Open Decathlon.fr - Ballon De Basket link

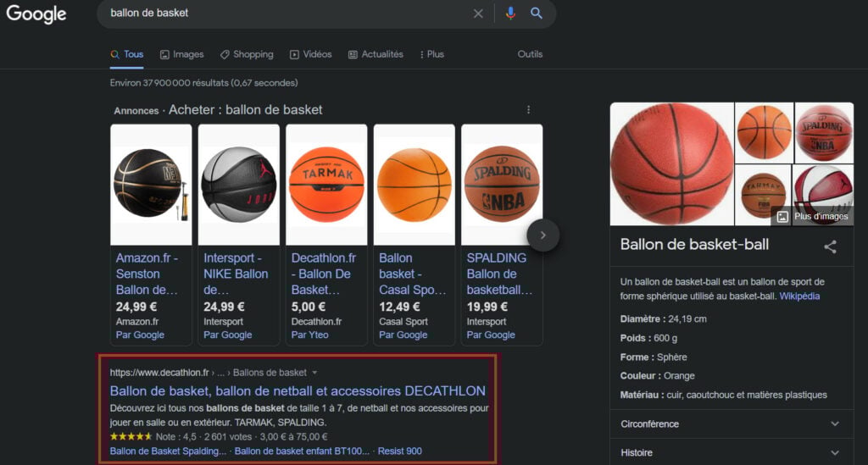point(324,274)
